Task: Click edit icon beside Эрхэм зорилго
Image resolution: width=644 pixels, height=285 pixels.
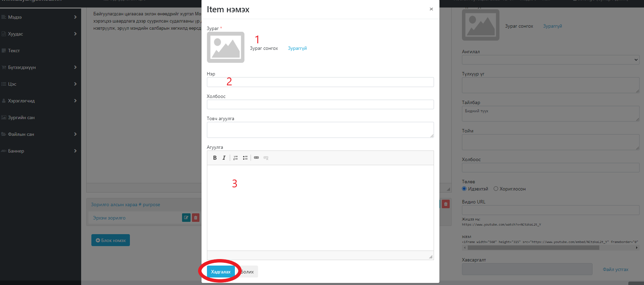Action: [186, 218]
